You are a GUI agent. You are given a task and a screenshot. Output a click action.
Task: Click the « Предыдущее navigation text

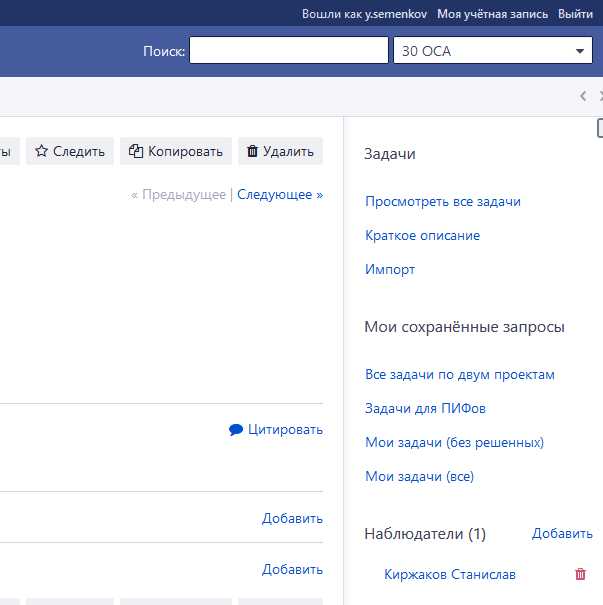[178, 194]
